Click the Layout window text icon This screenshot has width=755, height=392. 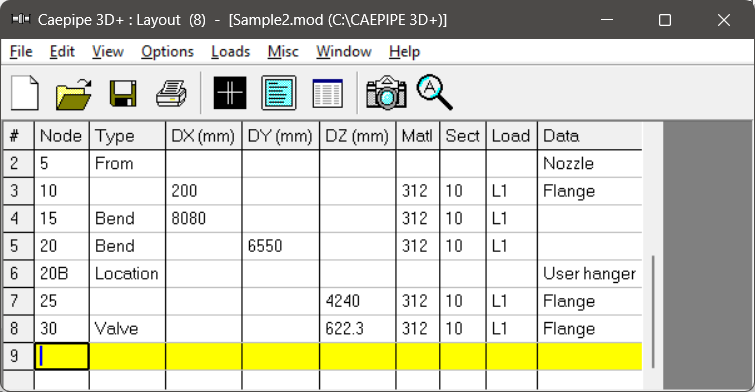pyautogui.click(x=279, y=92)
